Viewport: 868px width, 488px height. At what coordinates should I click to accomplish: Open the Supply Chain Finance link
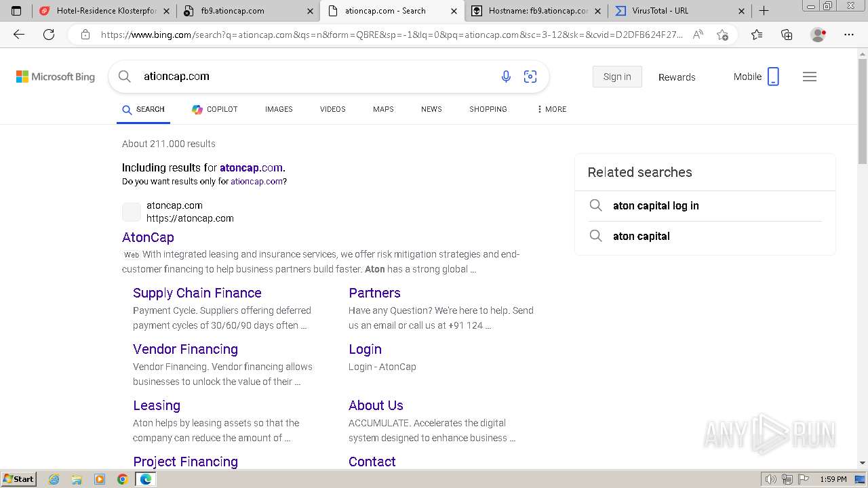197,293
